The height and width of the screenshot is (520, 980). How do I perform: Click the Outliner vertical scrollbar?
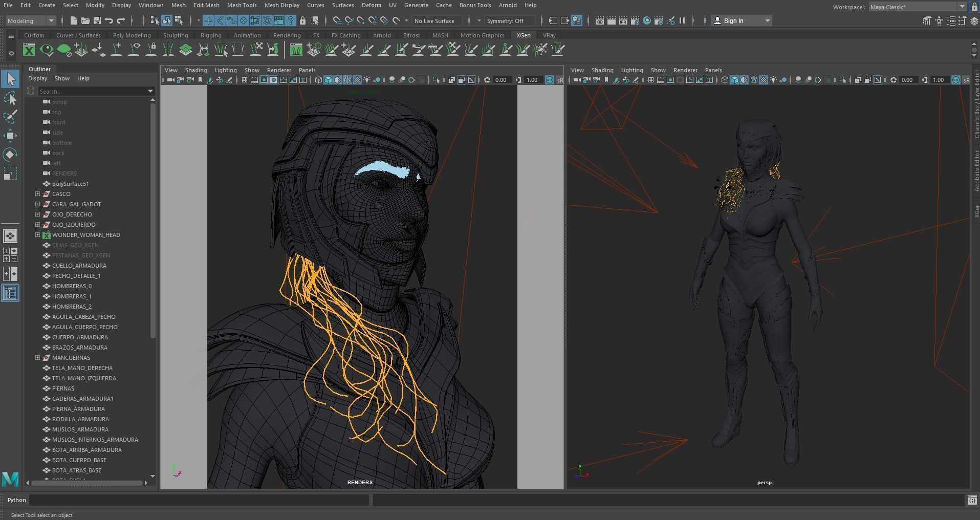(x=153, y=220)
